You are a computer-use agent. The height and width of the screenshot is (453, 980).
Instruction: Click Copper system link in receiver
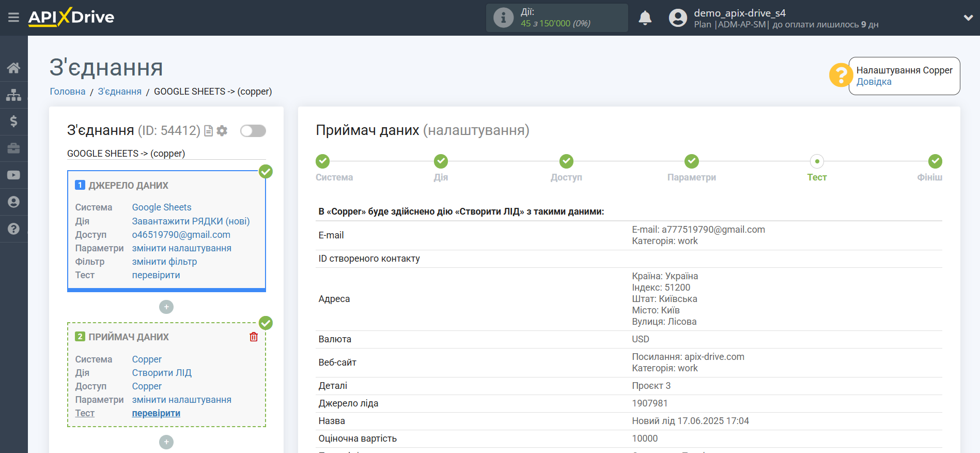[147, 359]
